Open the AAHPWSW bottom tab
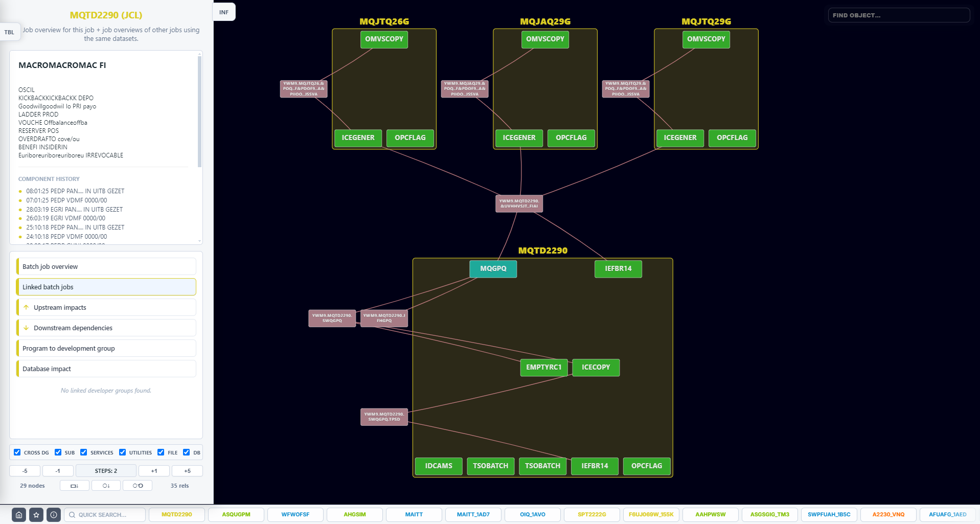 [711, 515]
